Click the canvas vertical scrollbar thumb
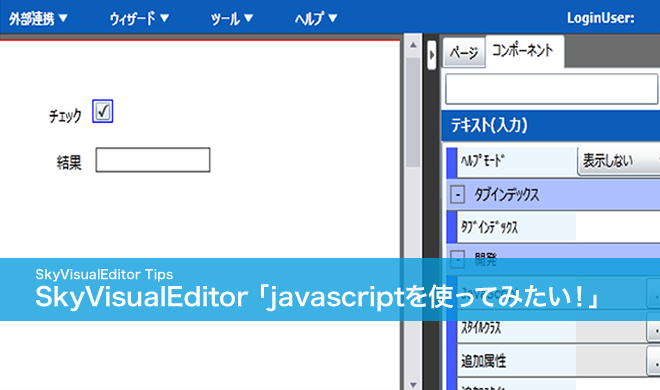Image resolution: width=660 pixels, height=390 pixels. pyautogui.click(x=413, y=111)
